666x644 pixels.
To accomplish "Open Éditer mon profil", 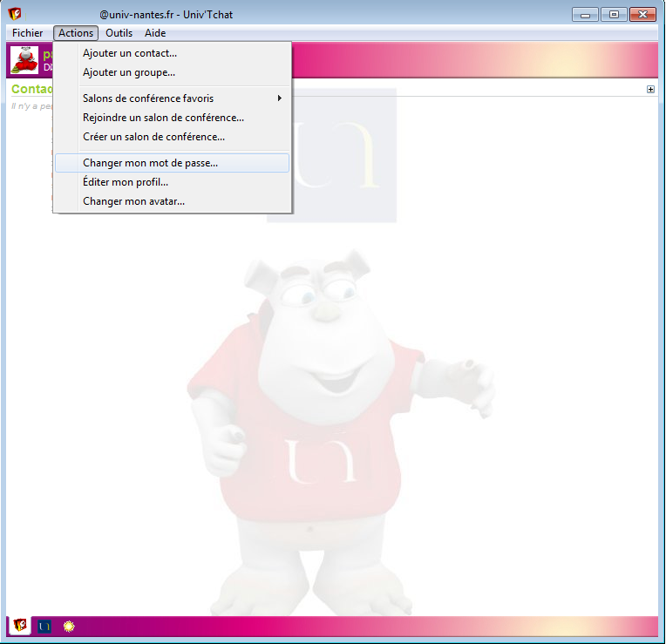I will click(x=125, y=182).
